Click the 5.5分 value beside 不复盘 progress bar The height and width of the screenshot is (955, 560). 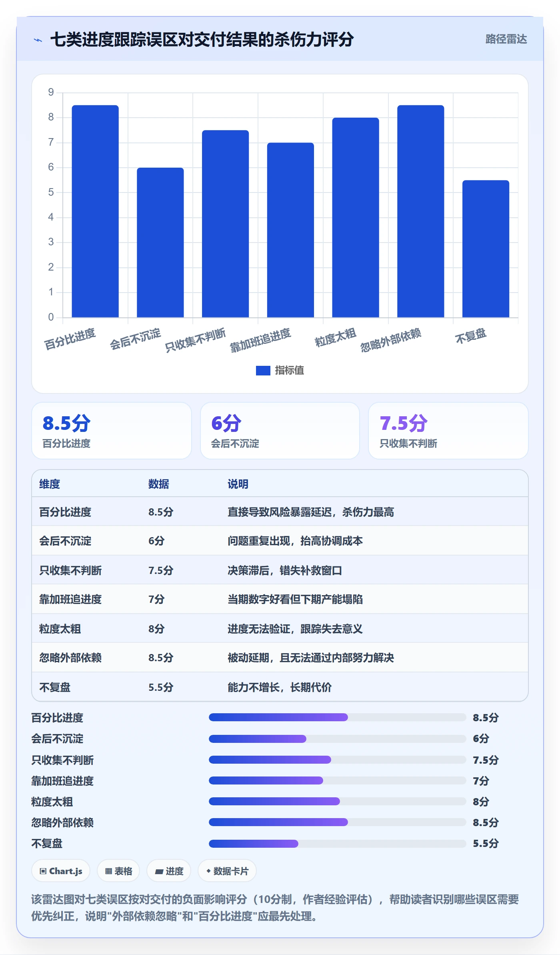pos(486,843)
